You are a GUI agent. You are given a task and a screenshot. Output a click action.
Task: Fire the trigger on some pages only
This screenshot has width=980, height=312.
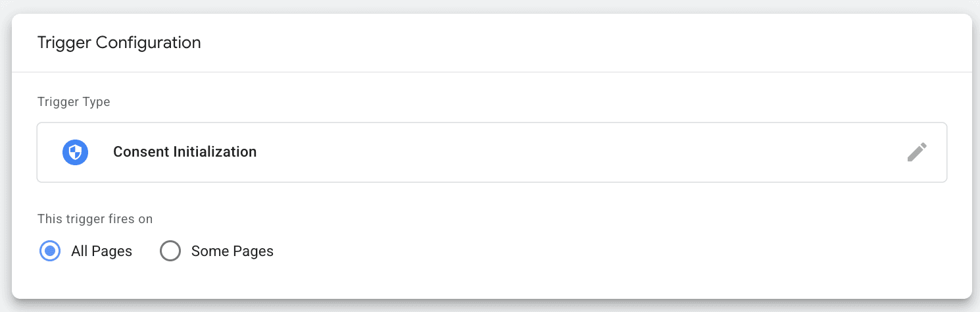[170, 251]
